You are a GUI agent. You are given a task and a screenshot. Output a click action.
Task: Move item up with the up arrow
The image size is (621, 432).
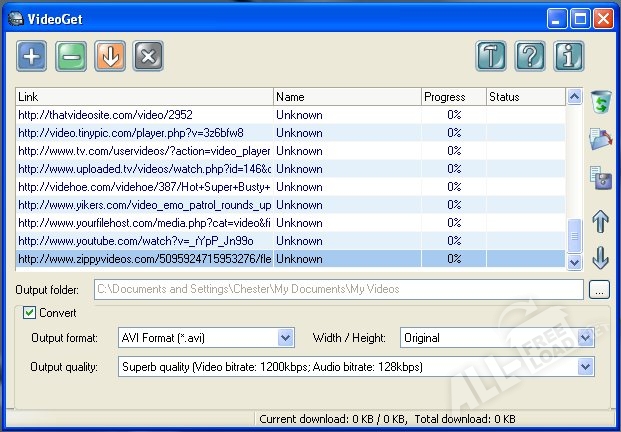600,221
